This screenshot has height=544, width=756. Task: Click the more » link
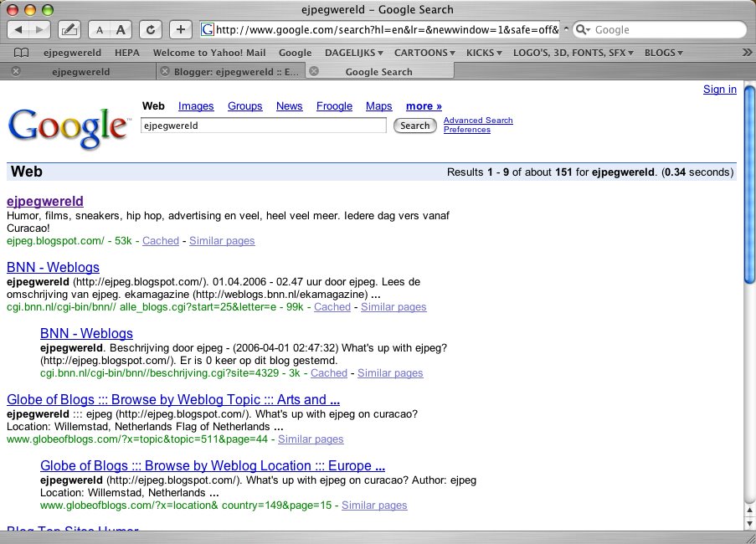[424, 106]
